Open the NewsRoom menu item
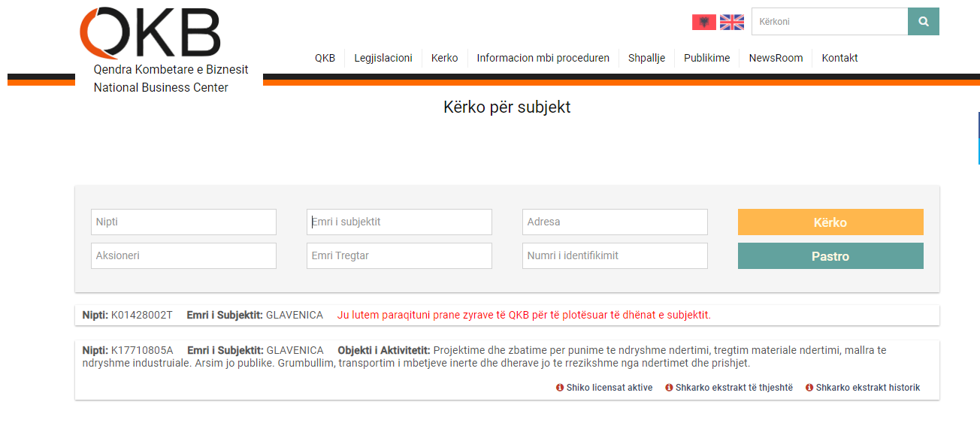This screenshot has width=980, height=426. tap(776, 58)
